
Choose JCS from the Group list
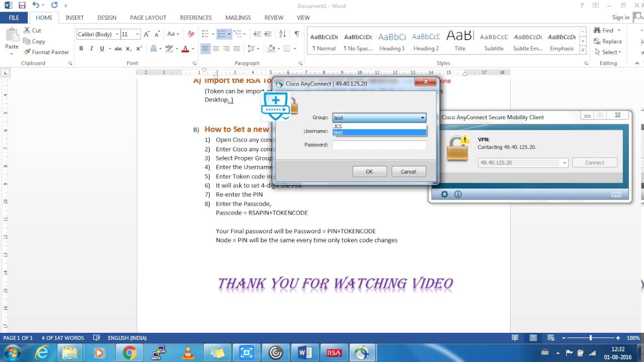coord(379,126)
